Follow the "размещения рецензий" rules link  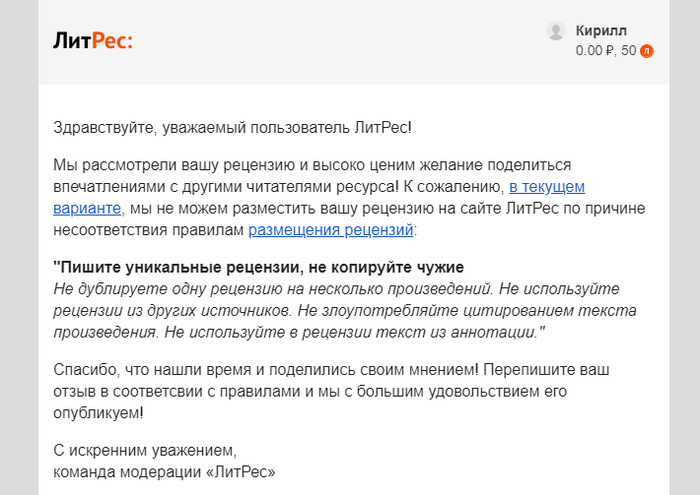pyautogui.click(x=330, y=230)
